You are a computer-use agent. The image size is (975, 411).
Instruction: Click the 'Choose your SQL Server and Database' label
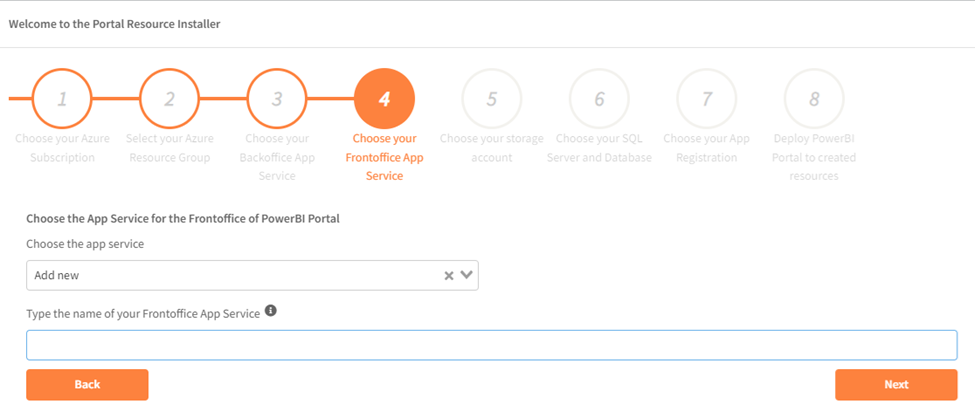pyautogui.click(x=599, y=148)
